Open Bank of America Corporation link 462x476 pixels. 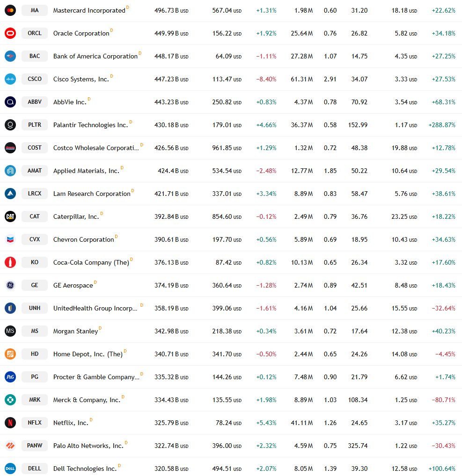[x=95, y=57]
